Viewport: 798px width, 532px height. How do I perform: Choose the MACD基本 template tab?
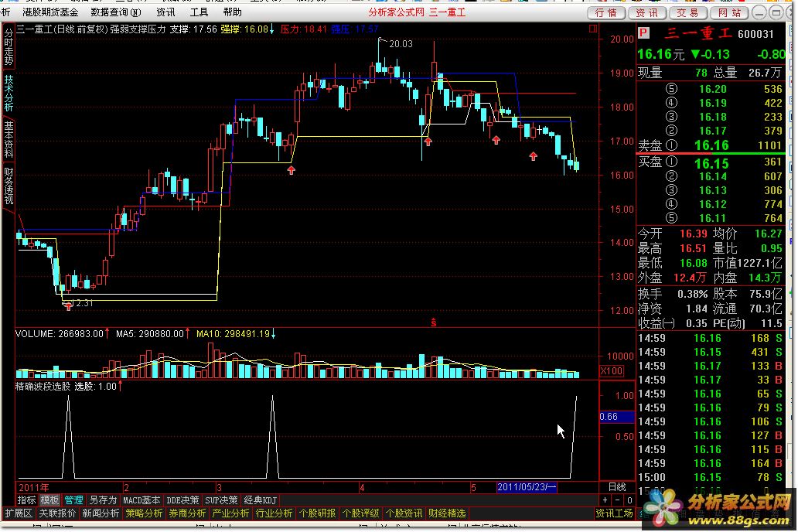142,500
